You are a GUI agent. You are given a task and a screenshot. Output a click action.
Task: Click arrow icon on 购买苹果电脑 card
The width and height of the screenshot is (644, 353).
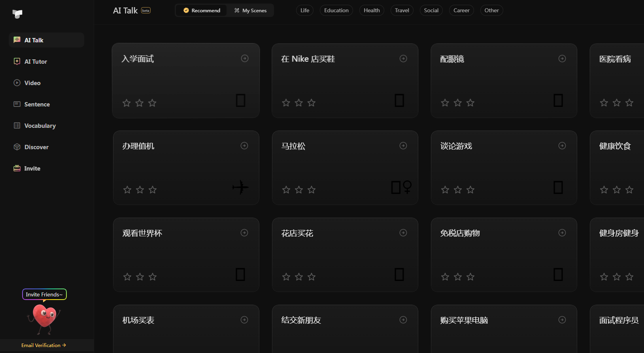pyautogui.click(x=562, y=320)
